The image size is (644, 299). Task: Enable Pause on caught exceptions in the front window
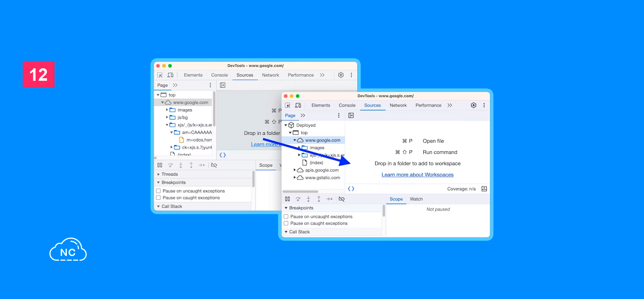point(286,223)
